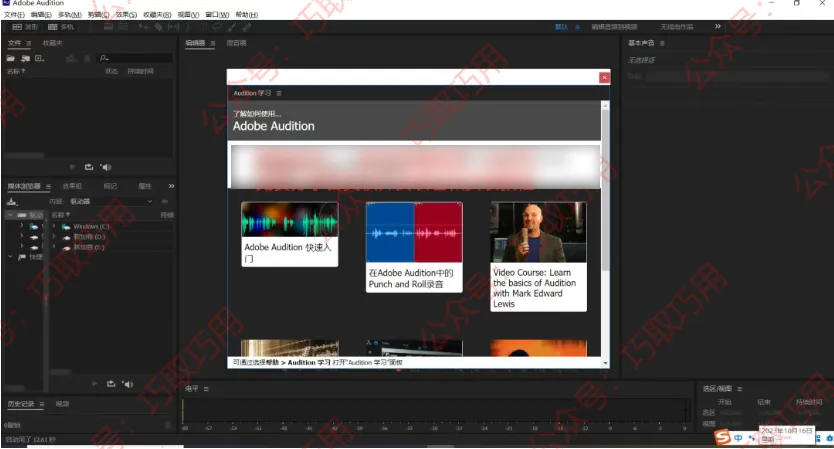Open the 历史记录 panel menu icon
This screenshot has height=449, width=834.
(42, 404)
